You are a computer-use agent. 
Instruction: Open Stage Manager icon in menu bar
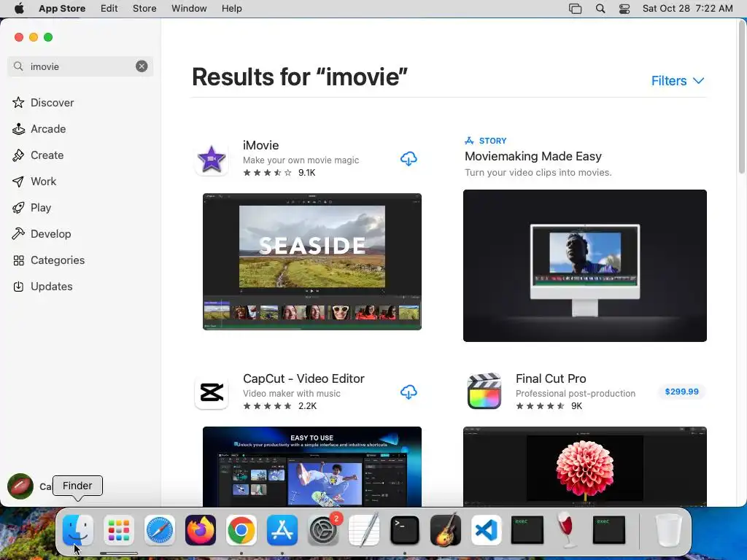pyautogui.click(x=575, y=9)
